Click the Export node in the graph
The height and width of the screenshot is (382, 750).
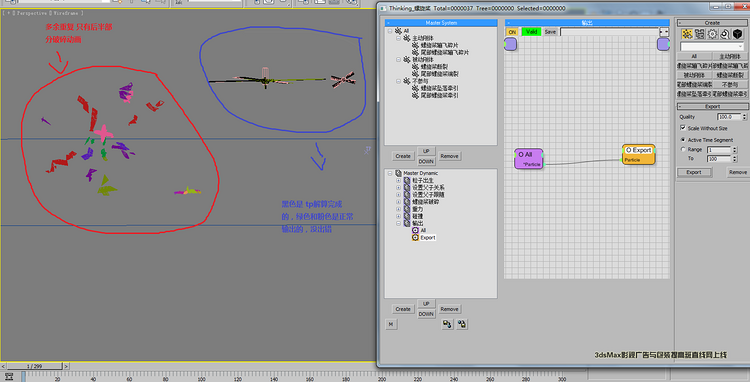[x=639, y=154]
